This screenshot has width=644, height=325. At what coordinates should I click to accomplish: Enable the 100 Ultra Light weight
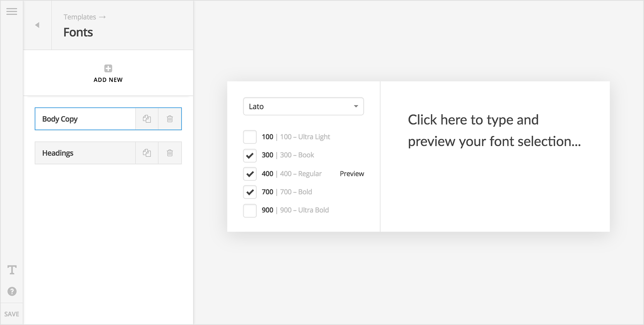click(x=250, y=137)
